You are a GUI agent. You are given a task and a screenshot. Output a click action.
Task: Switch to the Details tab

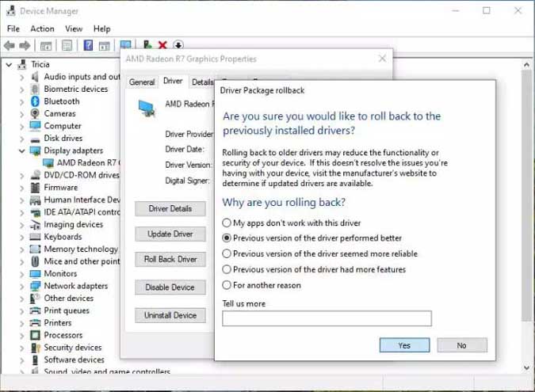(x=202, y=82)
